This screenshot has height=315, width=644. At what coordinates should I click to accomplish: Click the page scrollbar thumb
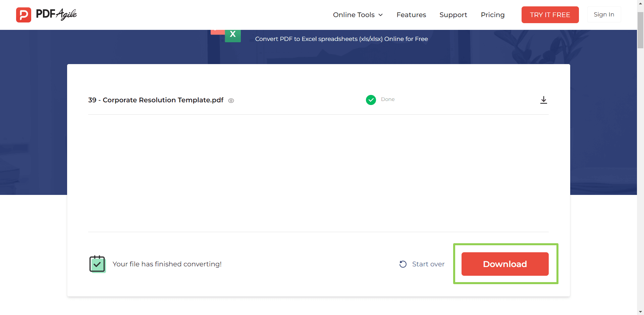(640, 30)
